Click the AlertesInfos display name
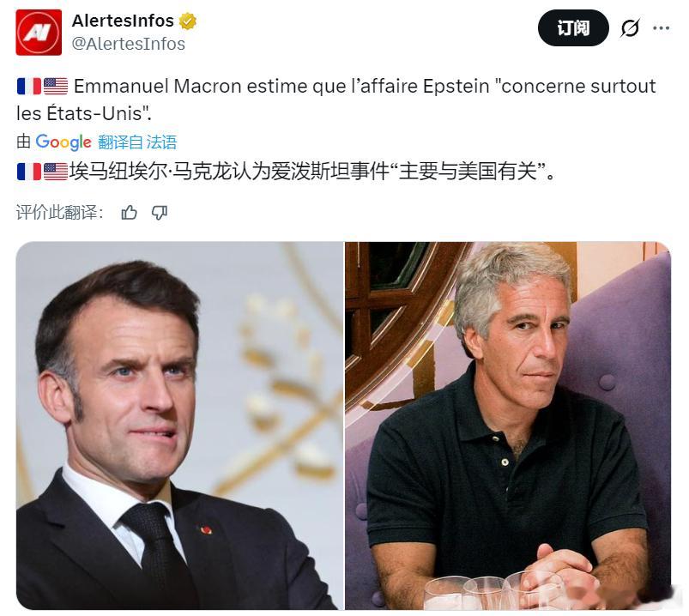Screen dimensions: 689x616 (x=123, y=21)
